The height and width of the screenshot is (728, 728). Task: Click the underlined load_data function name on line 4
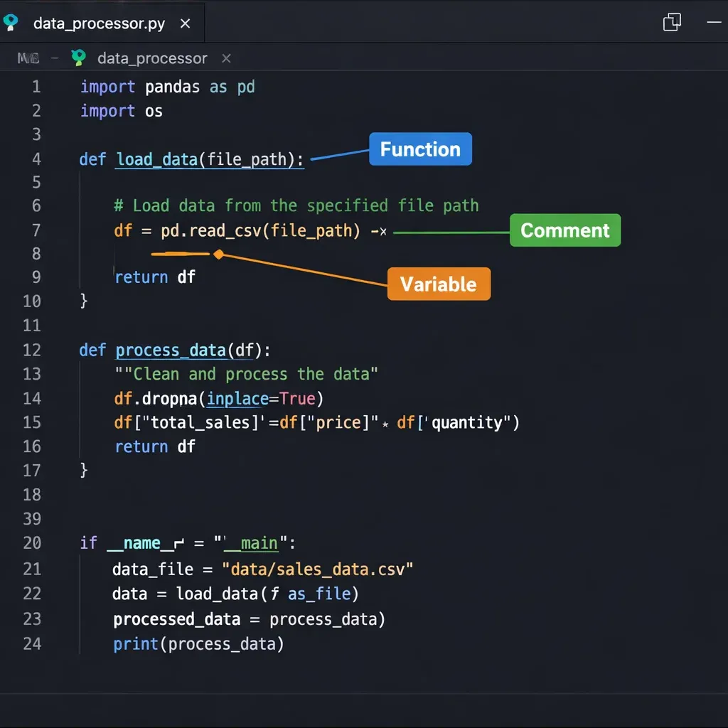tap(156, 159)
